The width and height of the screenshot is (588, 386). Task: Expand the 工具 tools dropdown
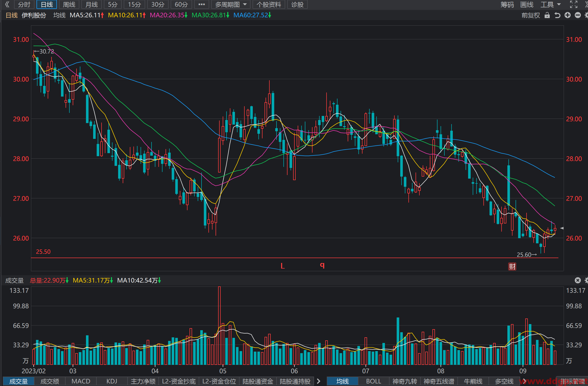[551, 4]
